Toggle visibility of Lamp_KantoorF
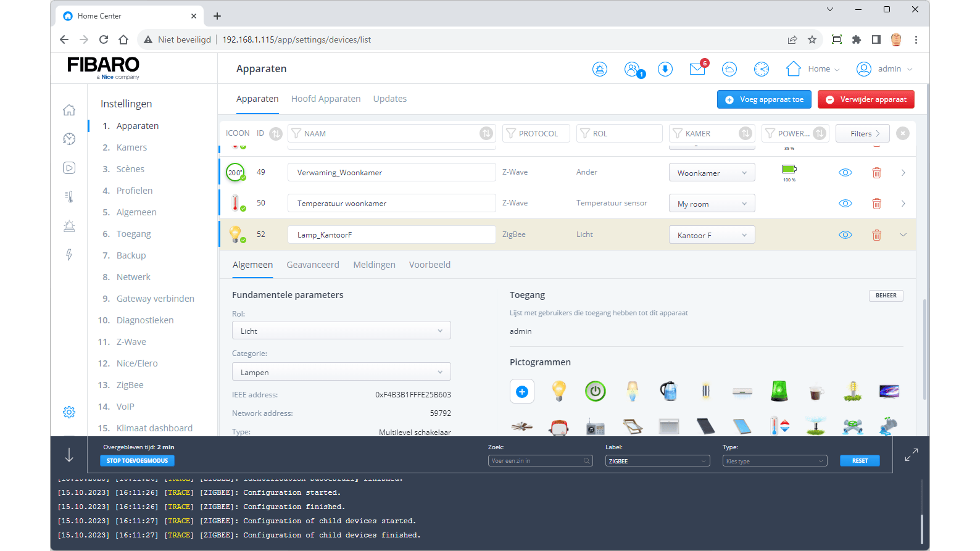 [x=845, y=235]
